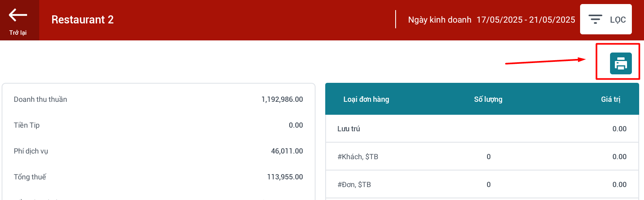Click the Giá trị column header
644x200 pixels.
[610, 99]
